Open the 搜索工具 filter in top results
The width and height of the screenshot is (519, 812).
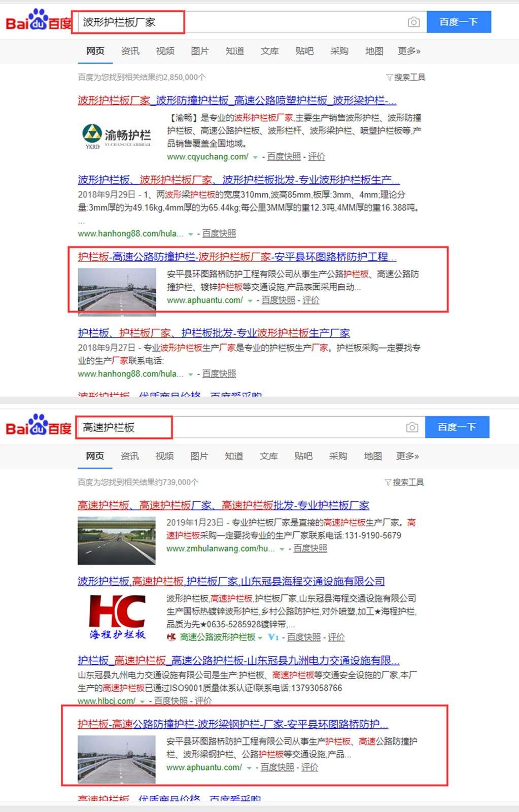[406, 77]
